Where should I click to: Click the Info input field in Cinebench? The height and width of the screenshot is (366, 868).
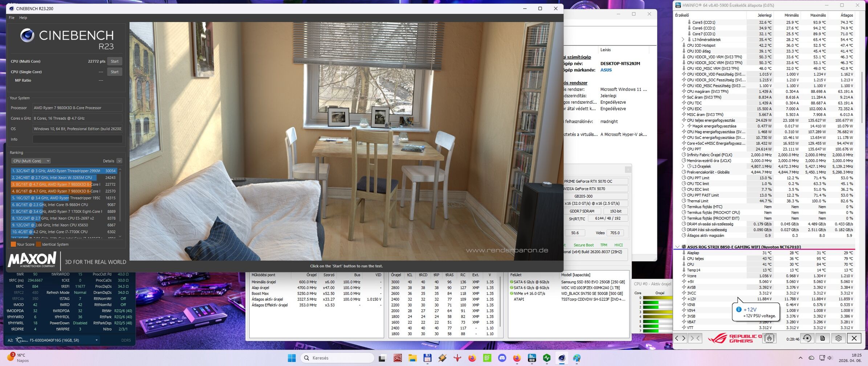coord(77,139)
